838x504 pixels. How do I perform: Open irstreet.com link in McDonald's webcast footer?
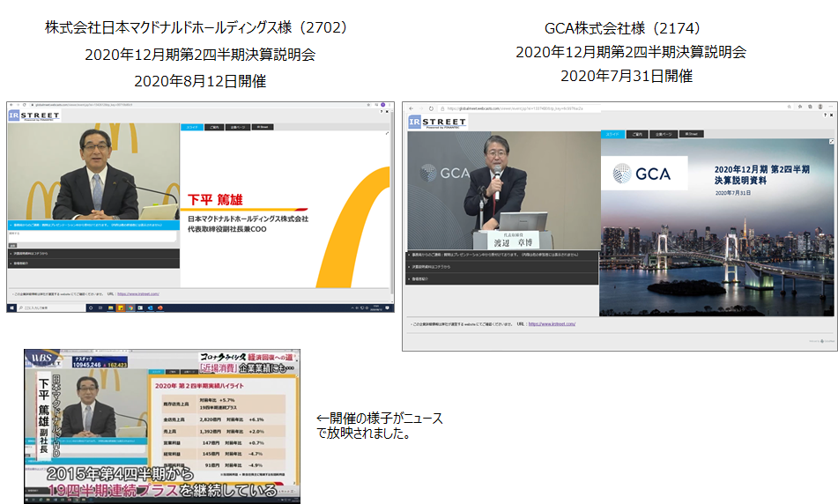137,294
